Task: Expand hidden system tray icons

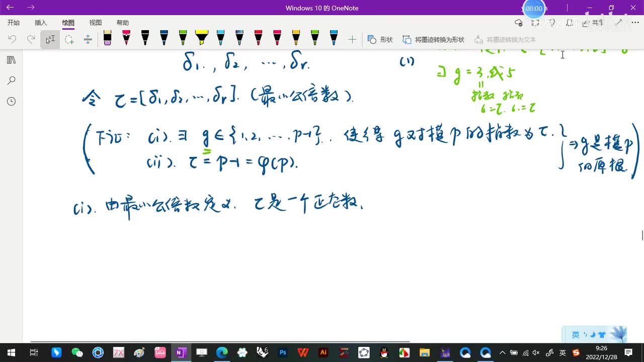Action: click(502, 352)
